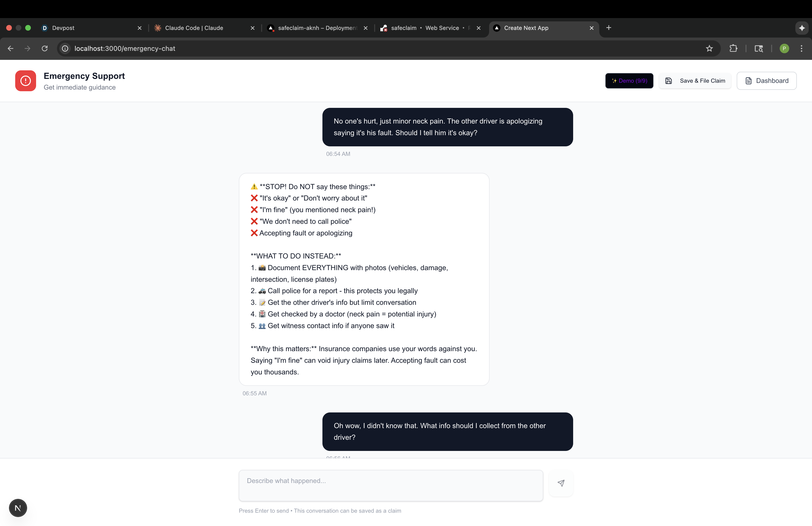Go back to previous page
This screenshot has height=526, width=812.
(x=11, y=48)
